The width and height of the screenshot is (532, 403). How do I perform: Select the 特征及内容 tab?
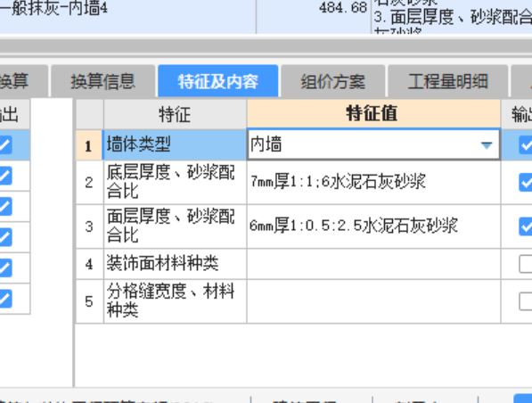click(x=218, y=81)
